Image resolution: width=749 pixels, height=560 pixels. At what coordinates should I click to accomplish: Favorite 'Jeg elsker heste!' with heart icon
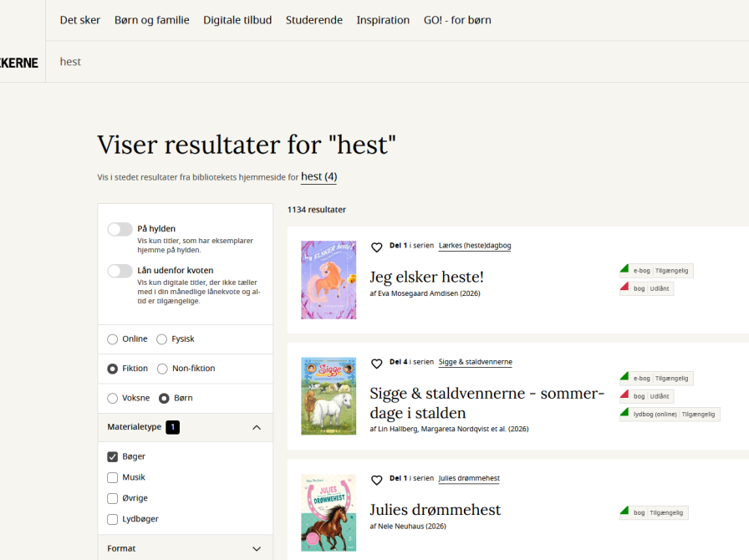pyautogui.click(x=376, y=247)
